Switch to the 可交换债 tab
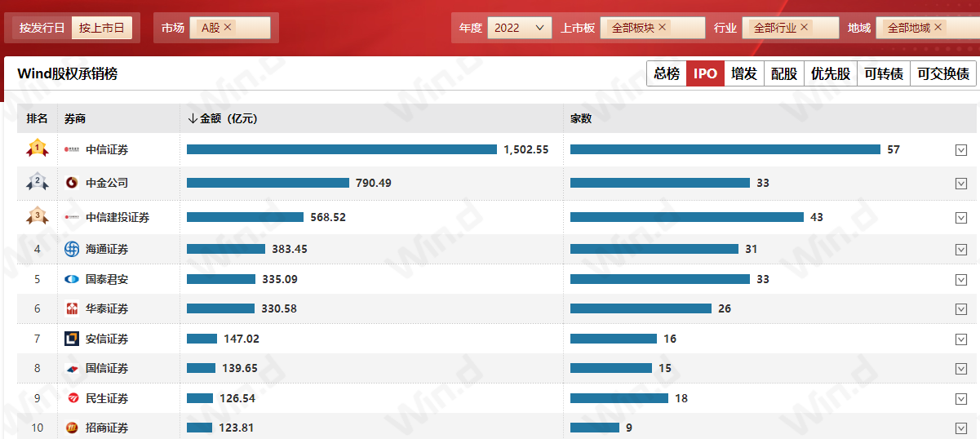Screen dimensions: 980x439 [943, 73]
